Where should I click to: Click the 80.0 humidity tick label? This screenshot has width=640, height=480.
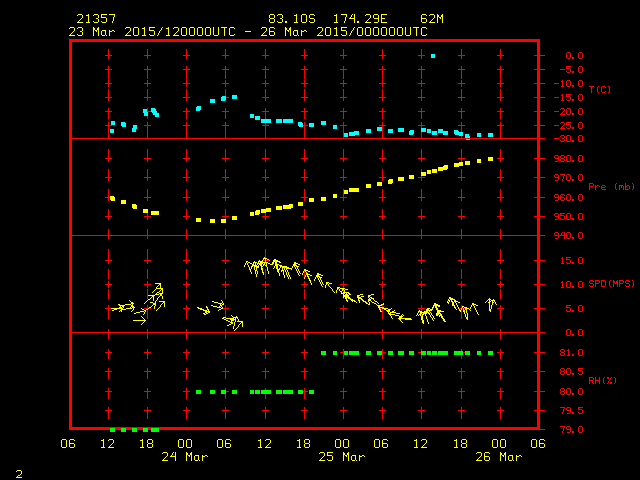(571, 391)
